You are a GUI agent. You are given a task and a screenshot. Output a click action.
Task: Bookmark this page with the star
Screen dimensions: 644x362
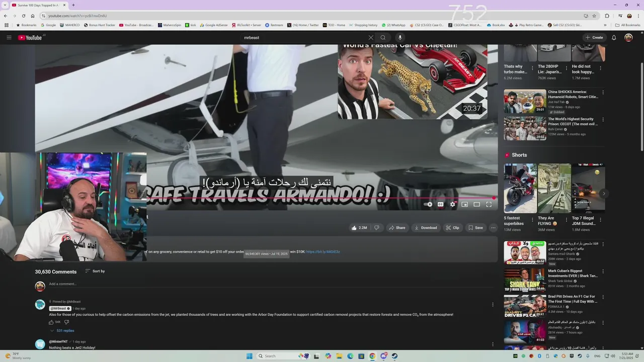[x=594, y=16]
